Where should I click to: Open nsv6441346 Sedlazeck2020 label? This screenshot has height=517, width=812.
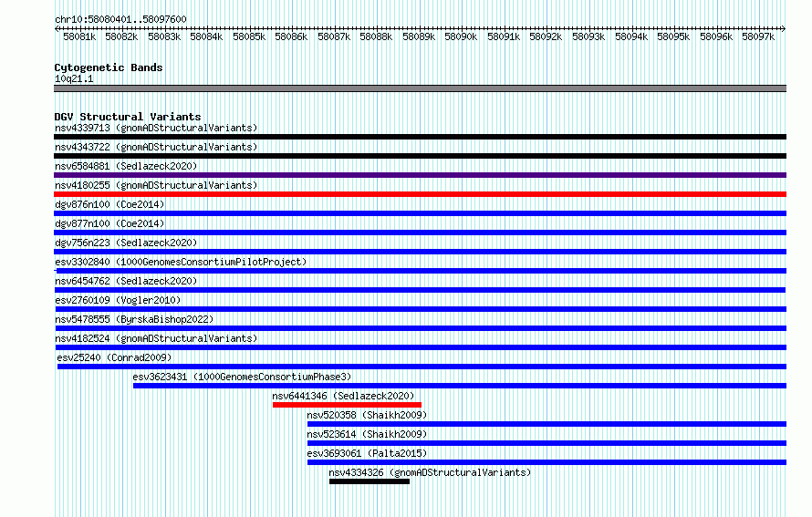pyautogui.click(x=343, y=396)
